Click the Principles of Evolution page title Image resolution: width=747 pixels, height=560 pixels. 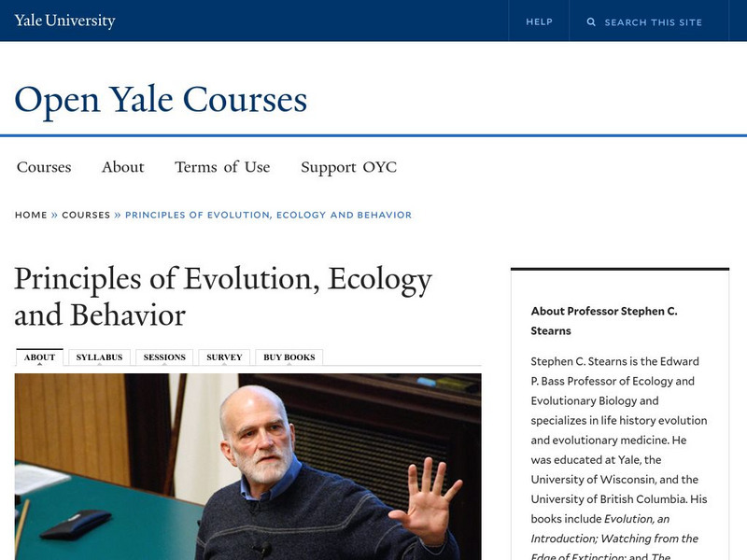(223, 296)
